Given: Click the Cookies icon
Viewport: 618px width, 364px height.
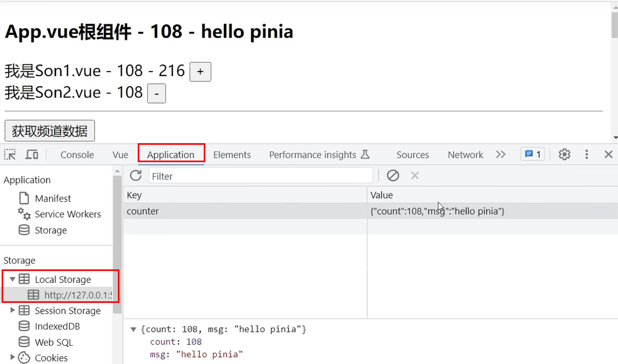Looking at the screenshot, I should point(24,358).
